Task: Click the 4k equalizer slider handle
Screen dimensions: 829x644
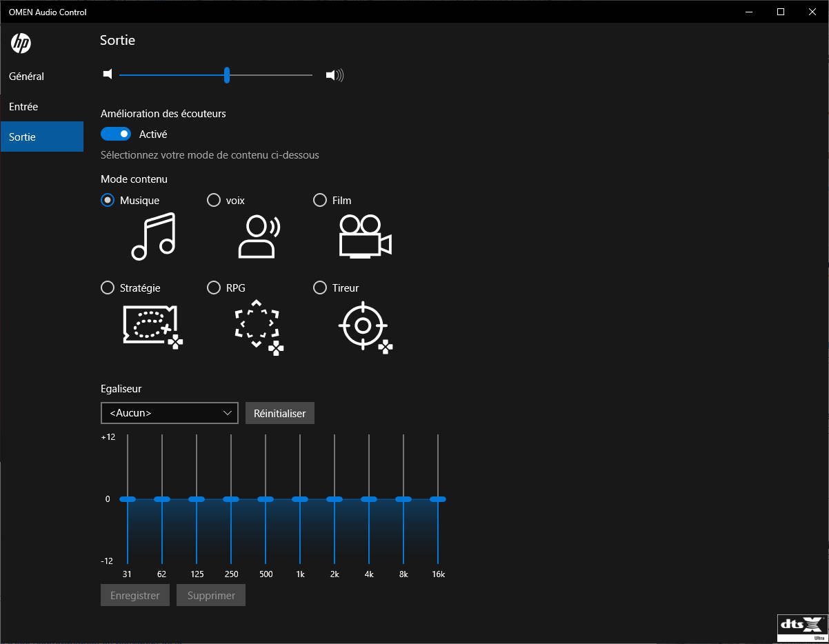Action: point(369,499)
